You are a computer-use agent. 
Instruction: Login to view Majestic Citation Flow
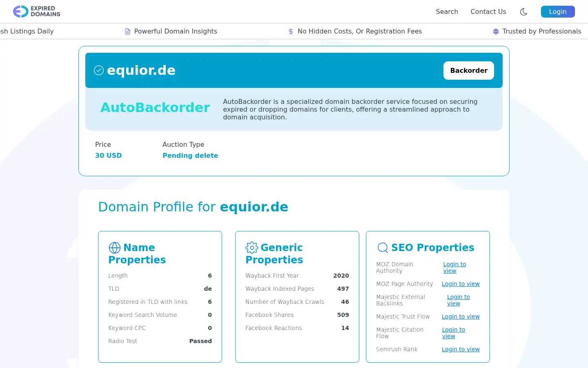click(453, 333)
